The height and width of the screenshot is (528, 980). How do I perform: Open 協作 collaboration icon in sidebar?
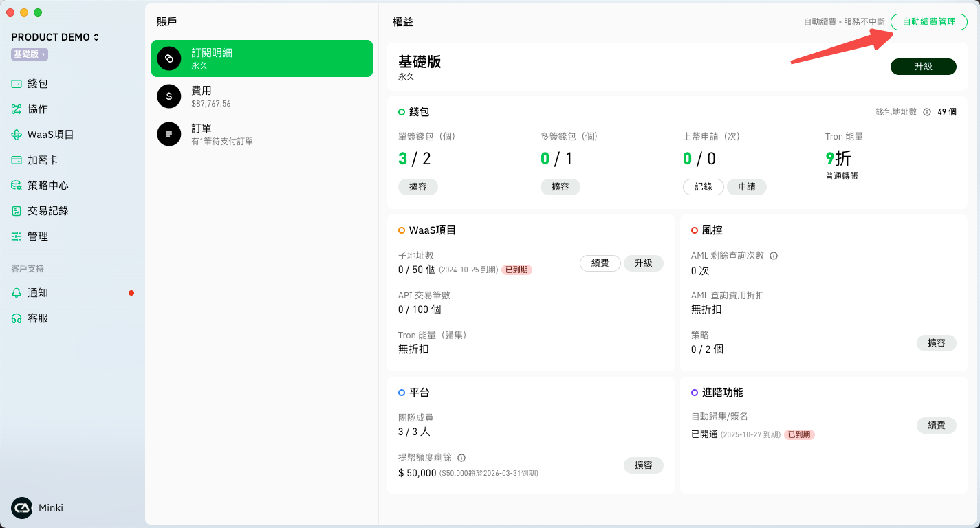point(17,109)
